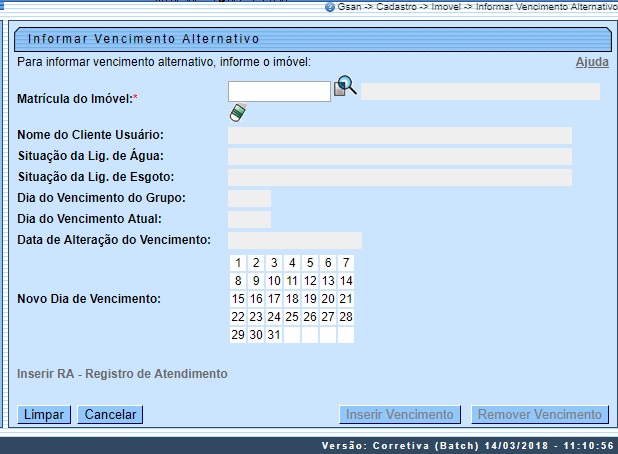Click the Cancelar button
618x454 pixels.
coord(110,415)
